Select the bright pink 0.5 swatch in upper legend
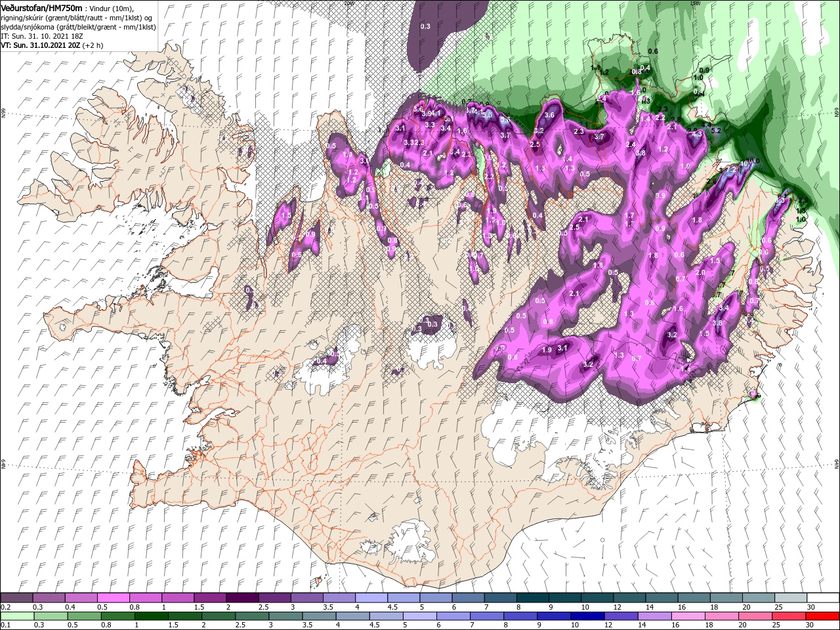This screenshot has height=630, width=840. coord(114,598)
